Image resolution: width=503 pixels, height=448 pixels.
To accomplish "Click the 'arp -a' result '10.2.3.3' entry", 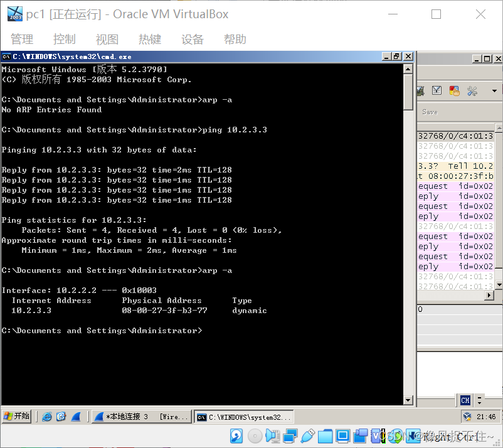I will (x=31, y=311).
